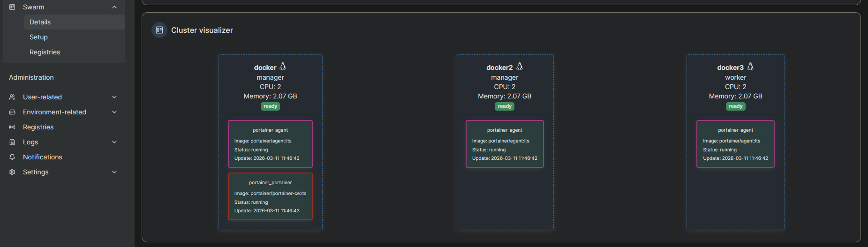
Task: Click the Swarm sidebar icon
Action: [12, 7]
